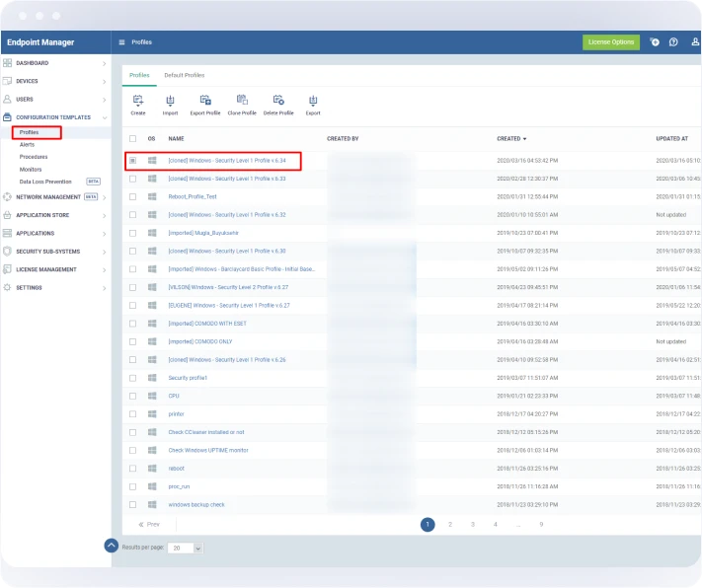Toggle the hamburger menu icon beside Profiles
The image size is (702, 588).
[121, 42]
